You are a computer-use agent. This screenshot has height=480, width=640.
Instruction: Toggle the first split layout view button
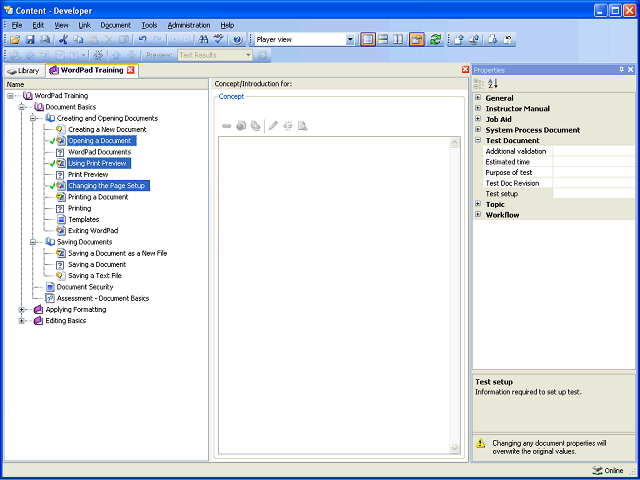[368, 40]
